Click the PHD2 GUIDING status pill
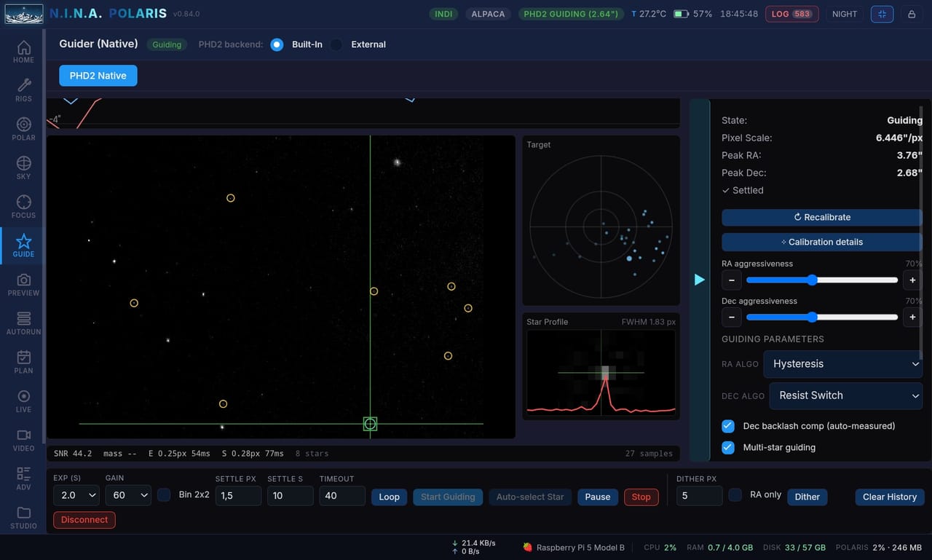The height and width of the screenshot is (560, 932). pos(572,14)
